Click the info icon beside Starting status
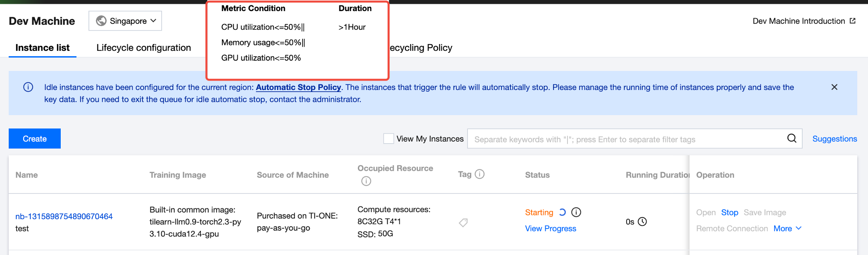The width and height of the screenshot is (868, 255). (576, 212)
